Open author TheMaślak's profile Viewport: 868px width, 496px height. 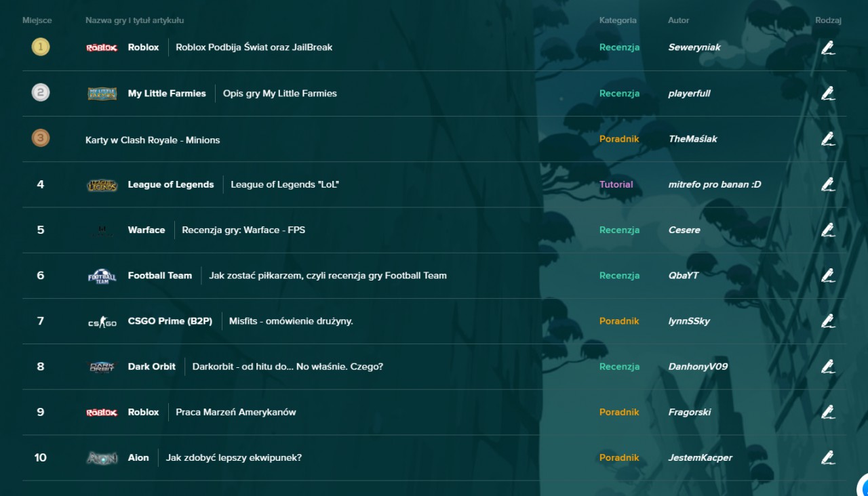[692, 139]
